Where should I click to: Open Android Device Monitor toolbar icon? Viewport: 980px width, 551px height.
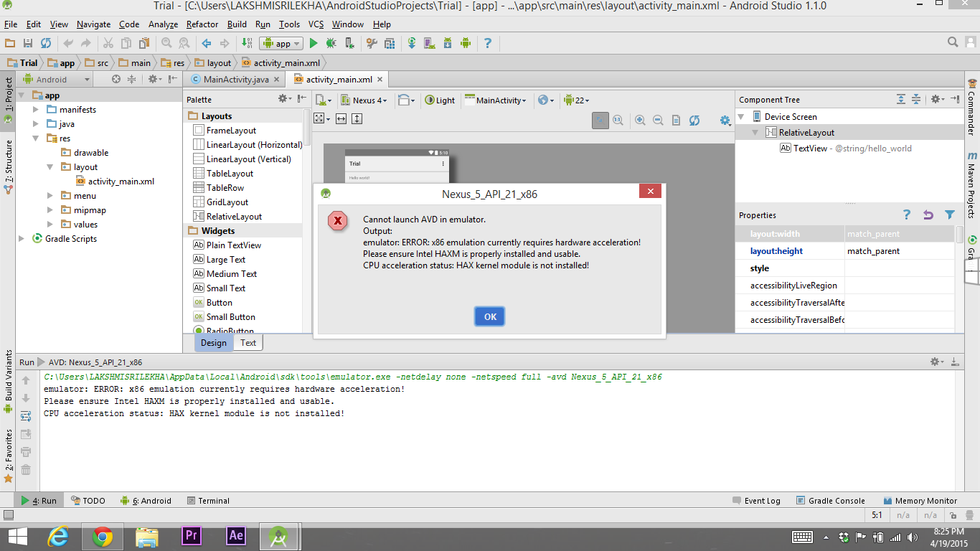pos(466,43)
